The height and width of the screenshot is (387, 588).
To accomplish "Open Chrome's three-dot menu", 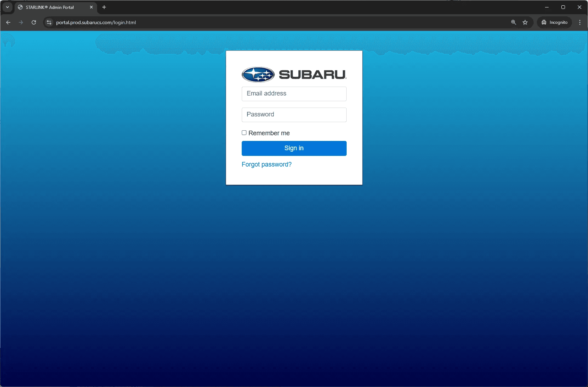I will [580, 22].
